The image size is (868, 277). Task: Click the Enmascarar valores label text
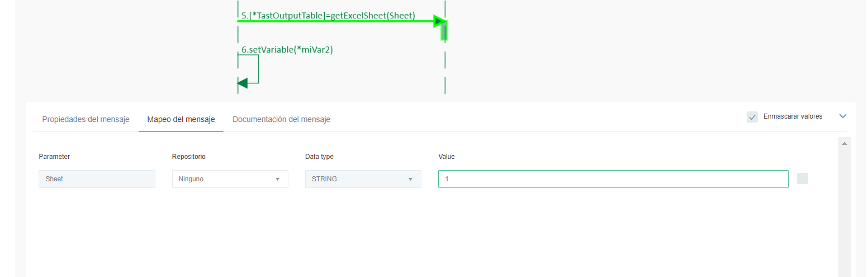coord(793,116)
